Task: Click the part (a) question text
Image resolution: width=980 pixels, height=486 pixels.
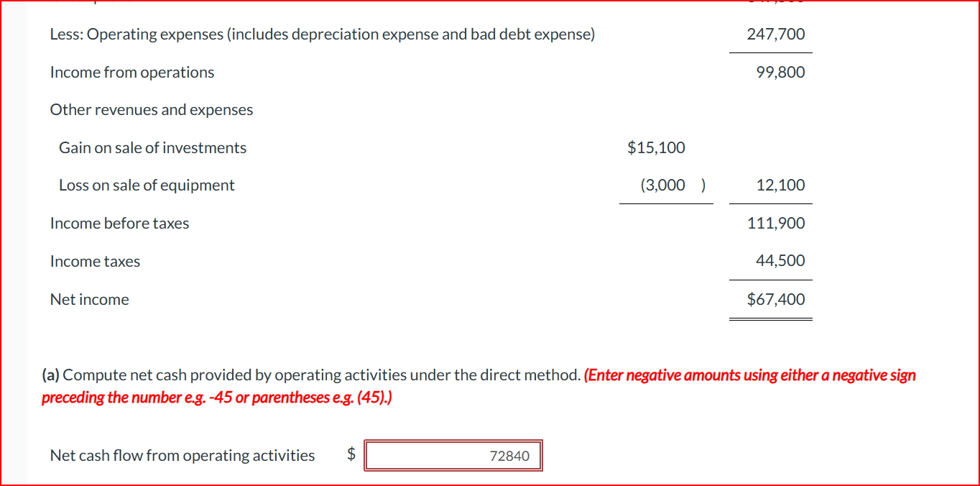Action: 287,375
